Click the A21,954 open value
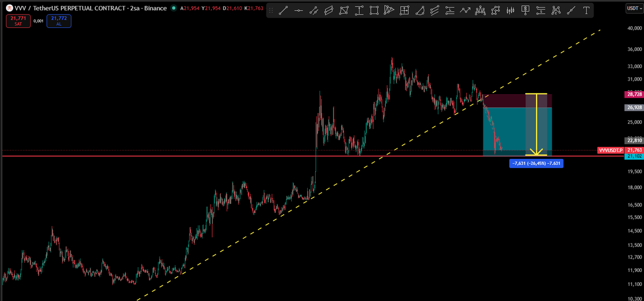 tap(190, 8)
